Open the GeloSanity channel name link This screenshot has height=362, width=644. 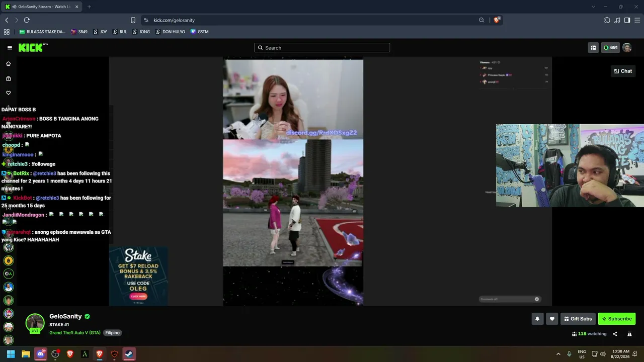[x=65, y=316]
